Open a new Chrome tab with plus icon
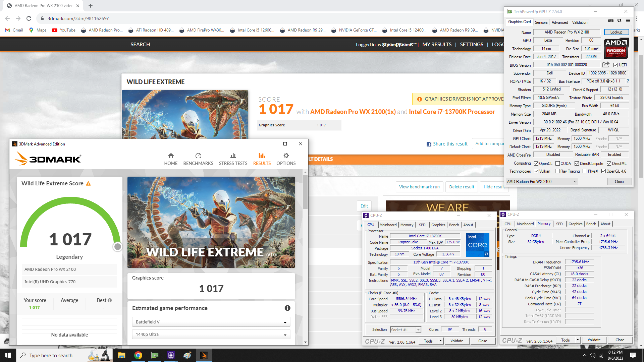 tap(91, 5)
